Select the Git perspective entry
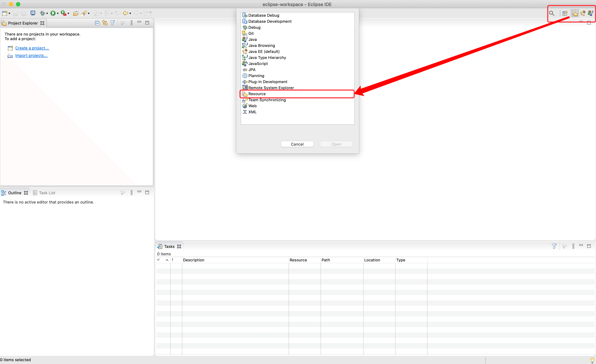This screenshot has width=596, height=364. pyautogui.click(x=297, y=34)
